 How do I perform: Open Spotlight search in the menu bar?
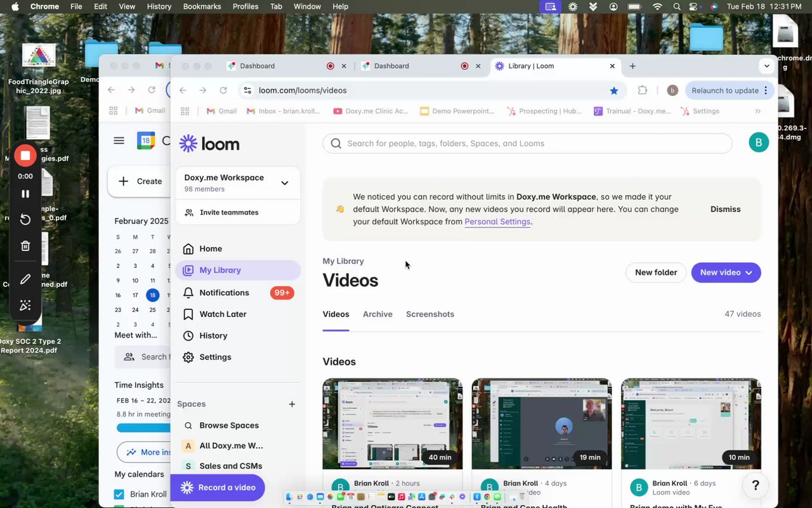677,6
